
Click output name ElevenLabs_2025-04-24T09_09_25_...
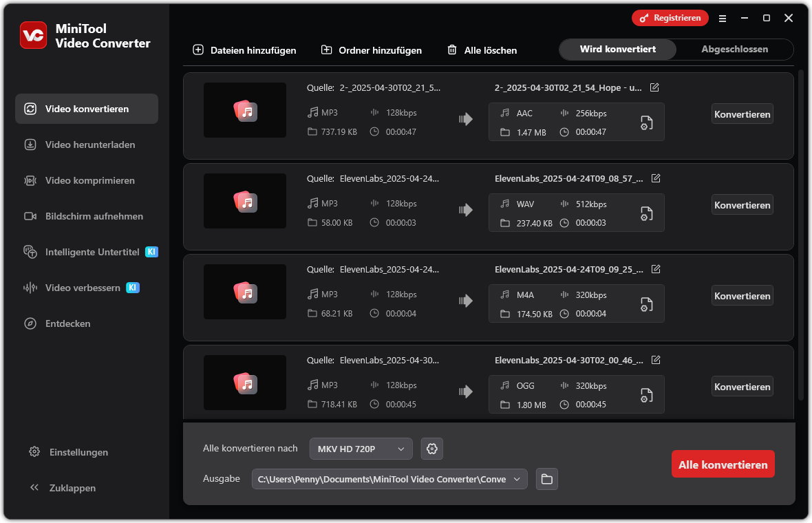tap(568, 269)
